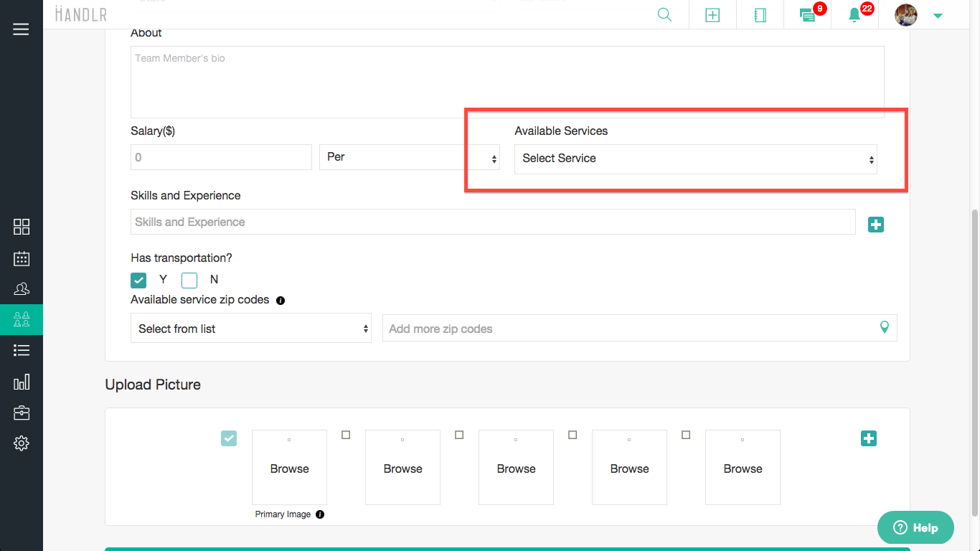This screenshot has width=980, height=551.
Task: Expand the Select from list zip dropdown
Action: [251, 329]
